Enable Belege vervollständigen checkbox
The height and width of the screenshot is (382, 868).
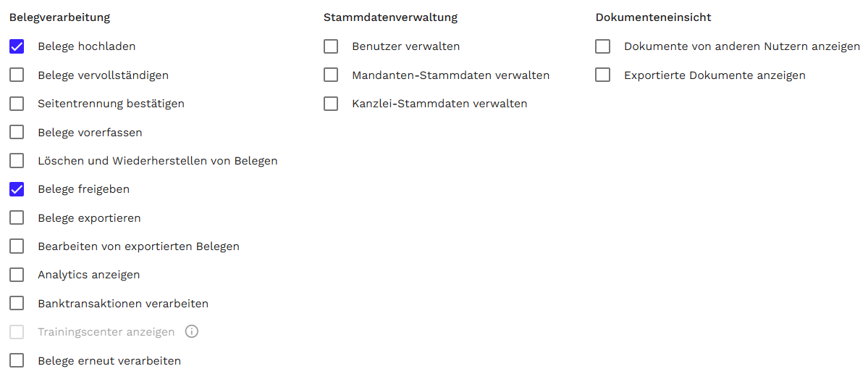pos(17,75)
